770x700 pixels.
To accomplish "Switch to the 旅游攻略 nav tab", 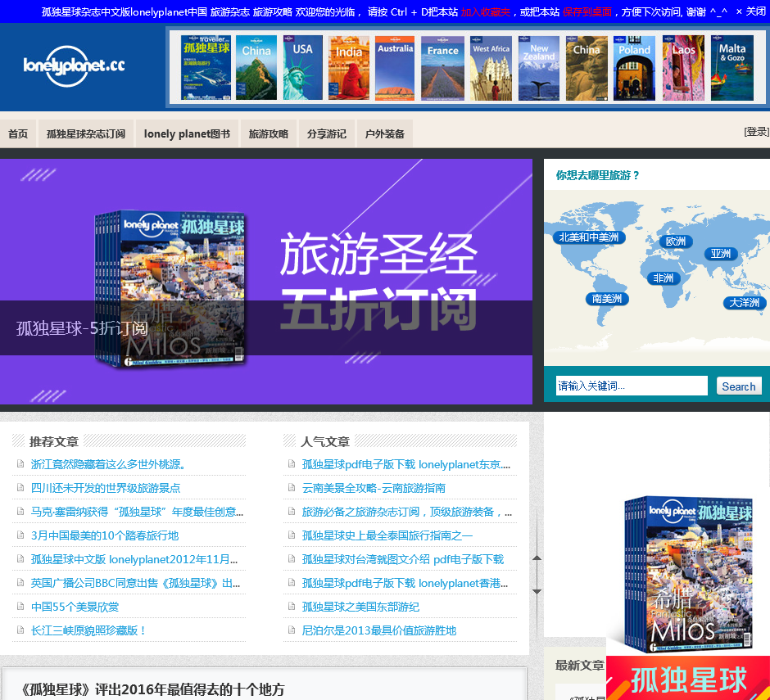I will (x=269, y=133).
